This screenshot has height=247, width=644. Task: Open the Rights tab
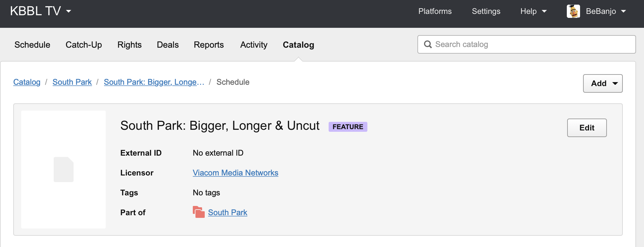point(130,45)
